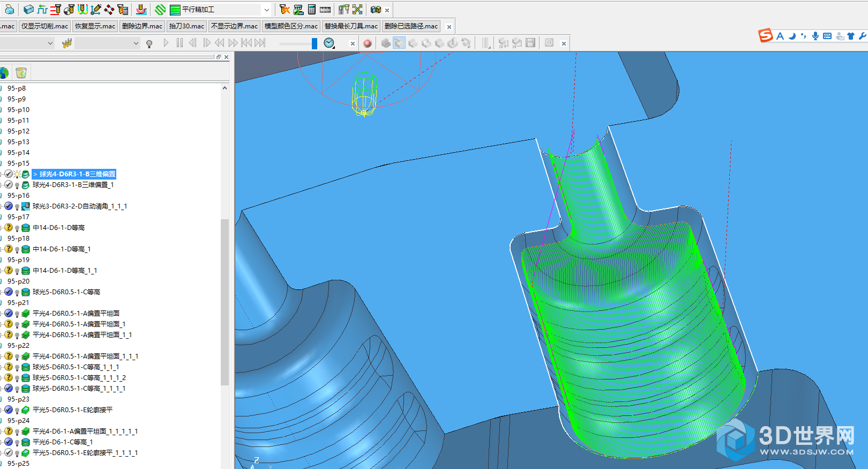Open the clock speed icon in simulation toolbar
868x469 pixels.
[x=329, y=43]
